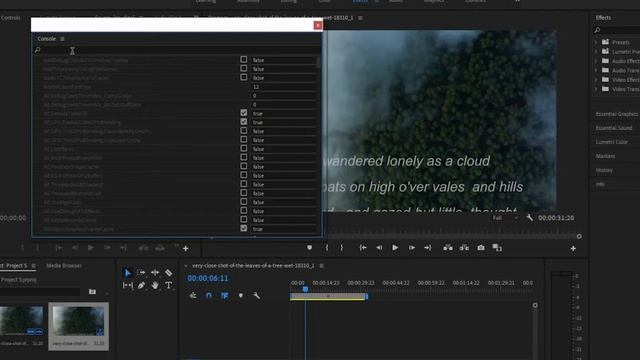
Task: Expand the Presets folder in Effects
Action: (x=596, y=42)
